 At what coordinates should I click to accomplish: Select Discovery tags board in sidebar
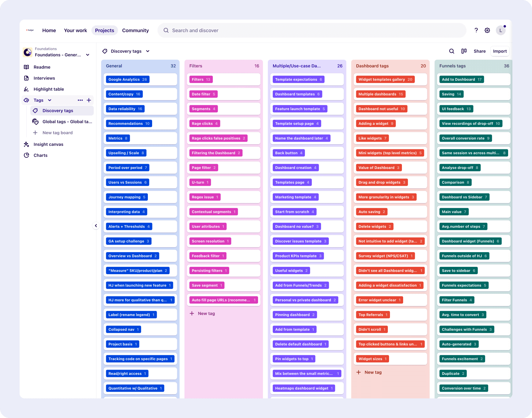click(62, 110)
